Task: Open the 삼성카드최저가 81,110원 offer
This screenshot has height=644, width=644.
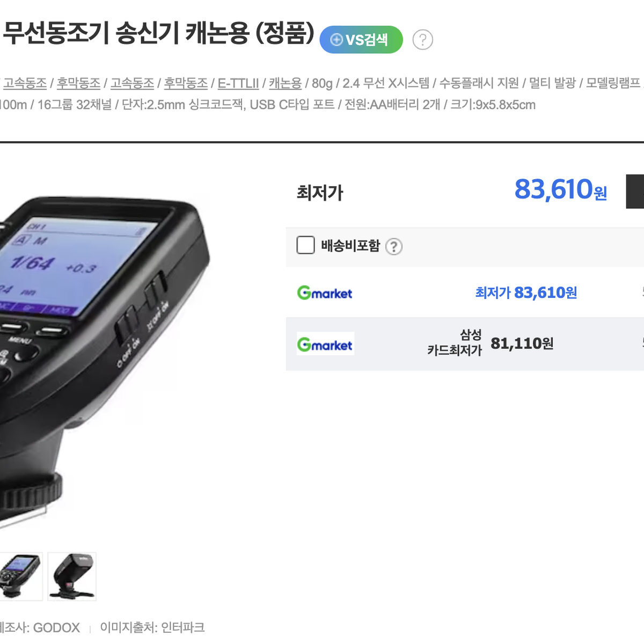Action: [x=490, y=343]
